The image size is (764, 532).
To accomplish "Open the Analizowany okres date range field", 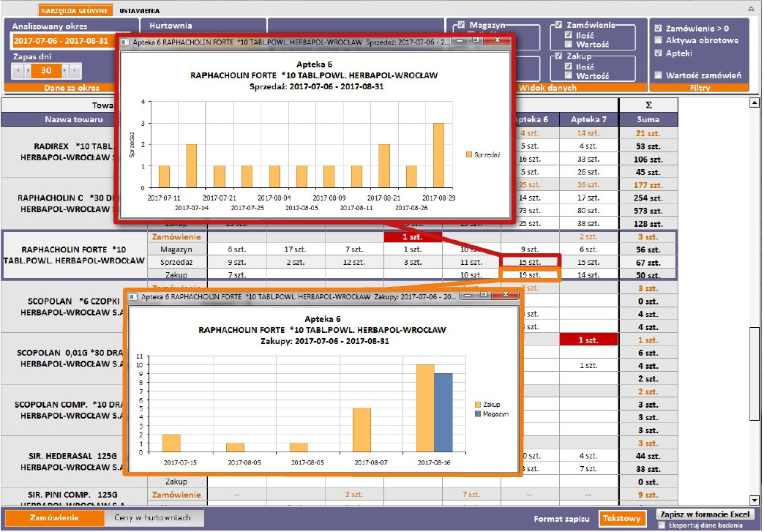I will pyautogui.click(x=61, y=41).
